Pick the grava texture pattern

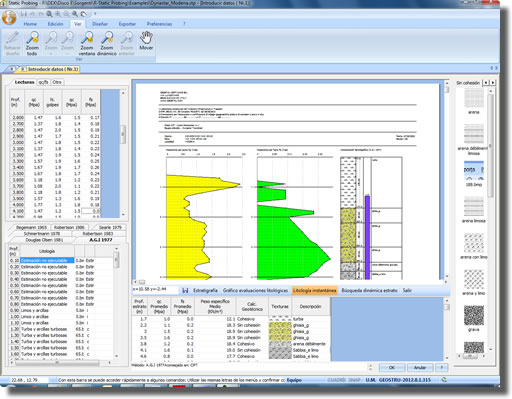(x=474, y=315)
